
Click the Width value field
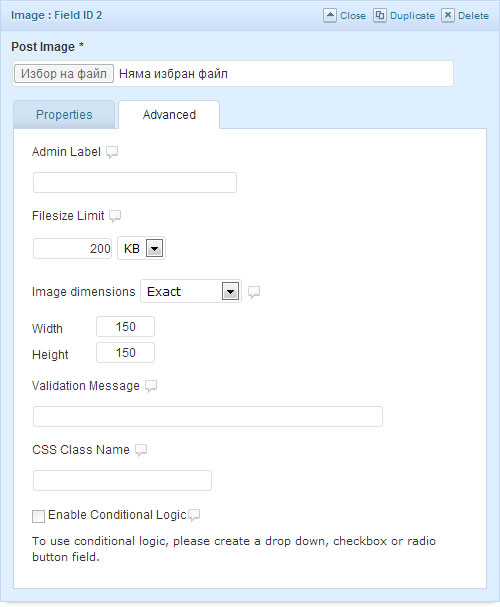[x=125, y=327]
